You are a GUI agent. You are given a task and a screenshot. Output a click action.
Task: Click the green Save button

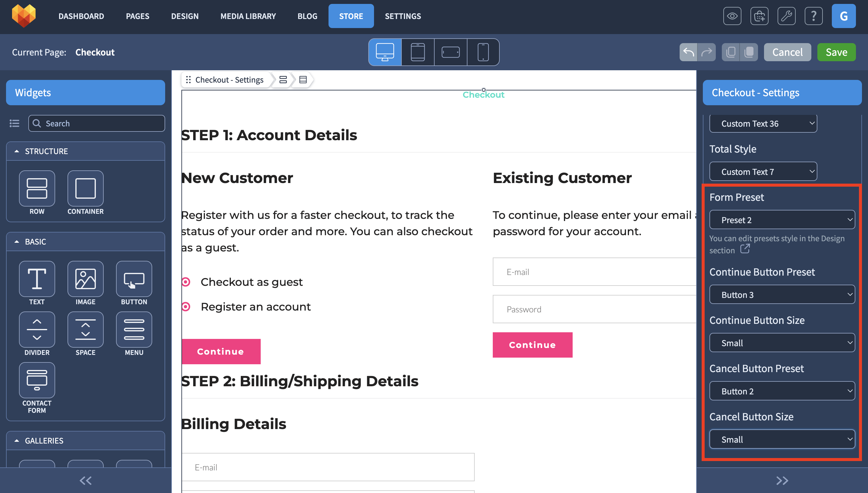tap(836, 52)
